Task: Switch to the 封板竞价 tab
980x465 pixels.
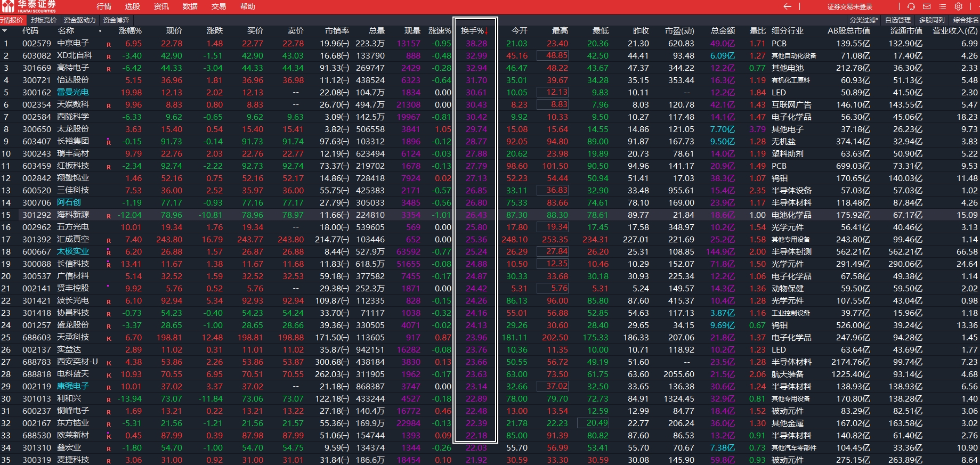Action: (x=44, y=20)
